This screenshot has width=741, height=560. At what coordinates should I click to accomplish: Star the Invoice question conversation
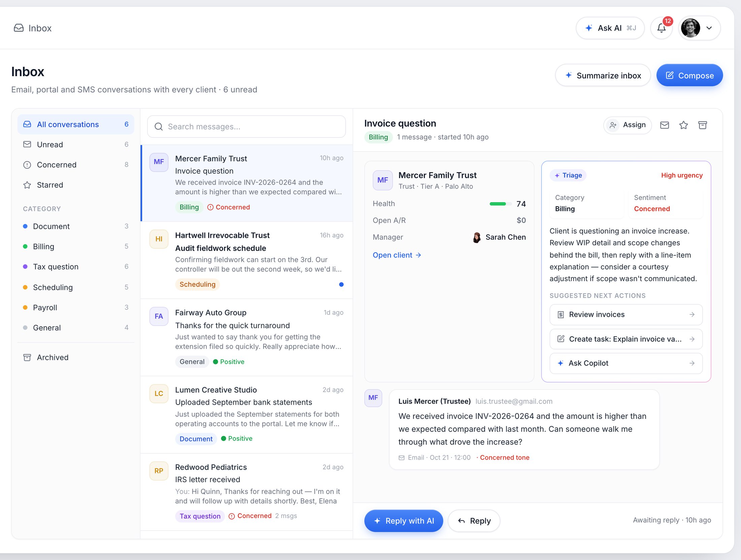point(683,125)
